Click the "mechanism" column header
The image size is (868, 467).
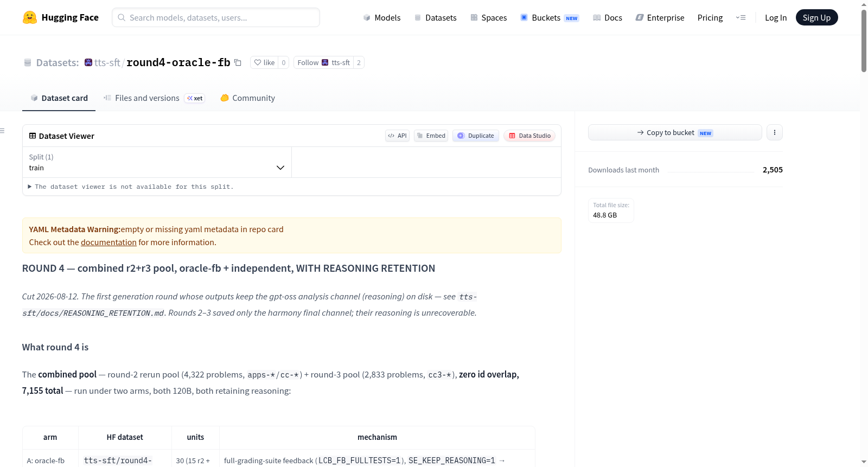pyautogui.click(x=377, y=437)
